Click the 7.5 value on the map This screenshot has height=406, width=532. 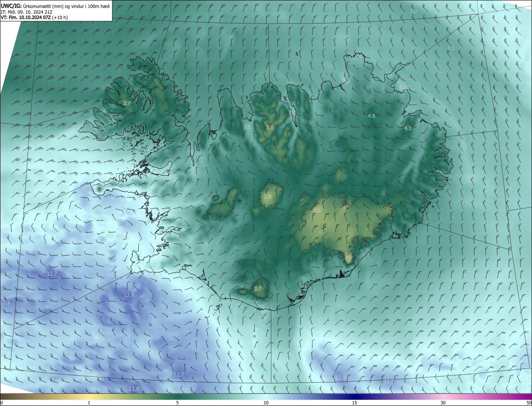tap(247, 127)
